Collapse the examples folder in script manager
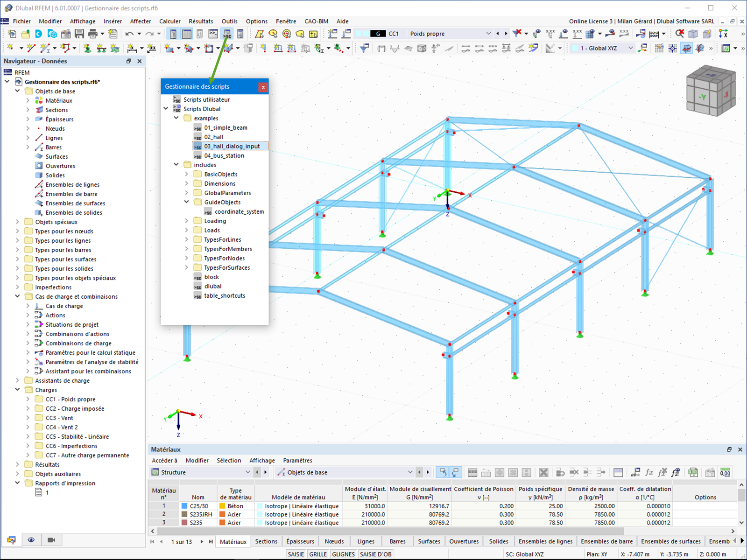Image resolution: width=747 pixels, height=560 pixels. pos(176,118)
